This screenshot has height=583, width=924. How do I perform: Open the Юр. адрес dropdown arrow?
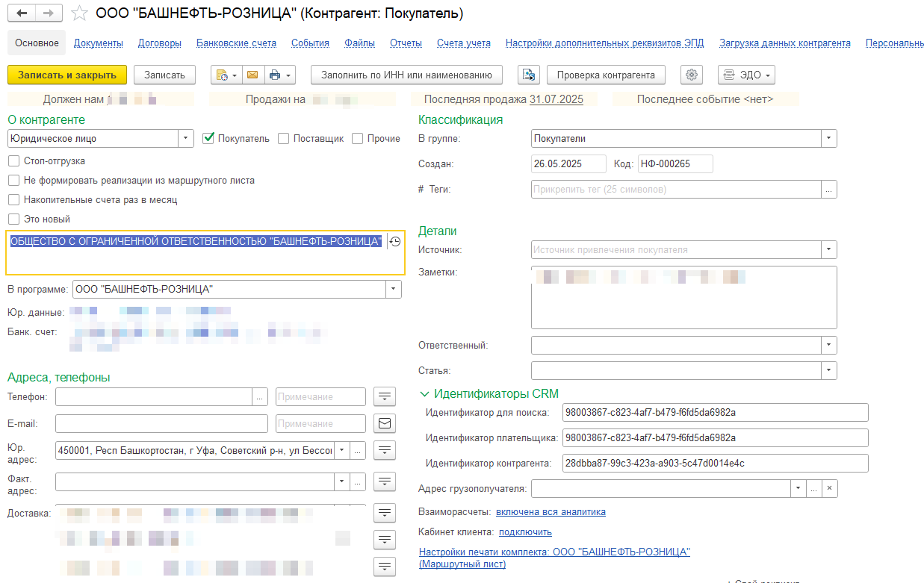click(x=342, y=450)
